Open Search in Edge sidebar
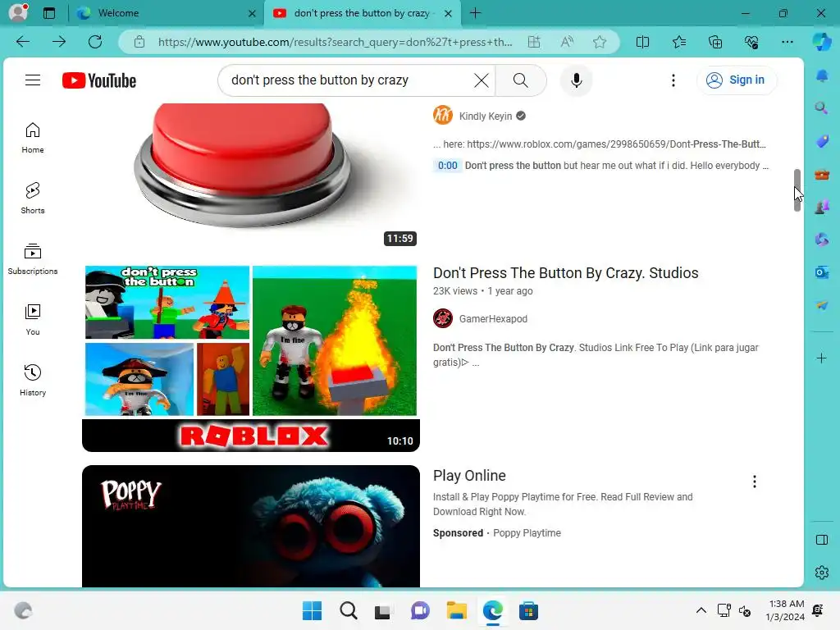The height and width of the screenshot is (630, 840). pyautogui.click(x=822, y=108)
